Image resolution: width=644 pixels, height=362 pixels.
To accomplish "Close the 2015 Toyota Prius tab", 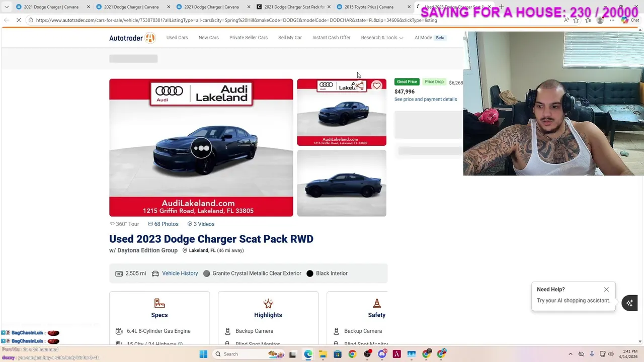I will [x=409, y=7].
